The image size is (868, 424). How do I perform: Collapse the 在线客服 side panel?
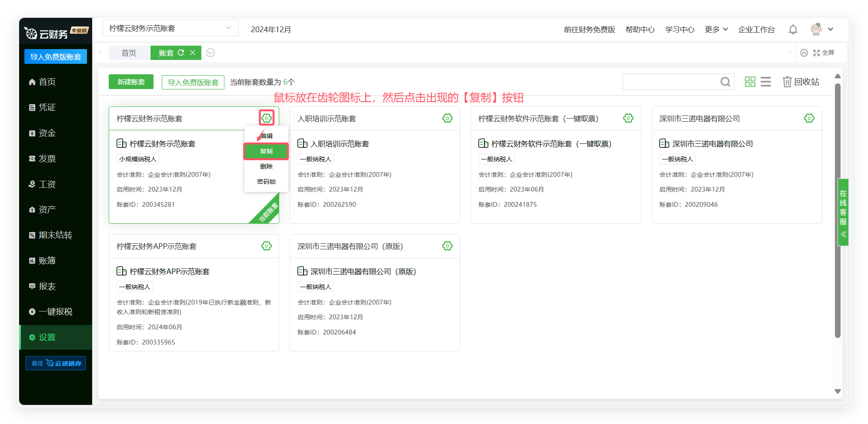pyautogui.click(x=843, y=234)
